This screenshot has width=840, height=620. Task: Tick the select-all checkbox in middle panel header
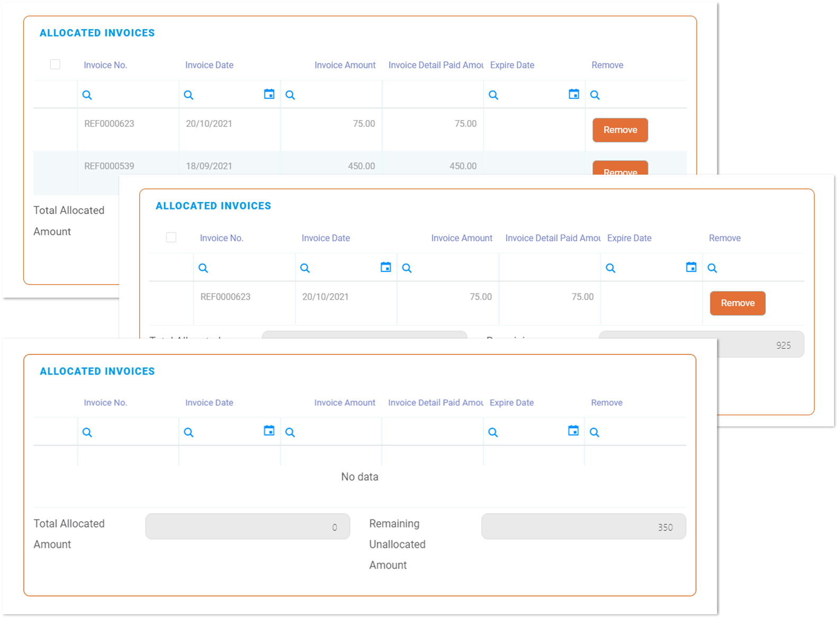(171, 238)
